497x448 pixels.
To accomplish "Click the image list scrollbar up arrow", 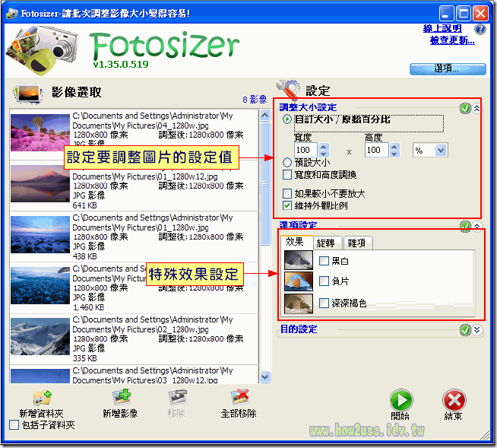I will [265, 115].
